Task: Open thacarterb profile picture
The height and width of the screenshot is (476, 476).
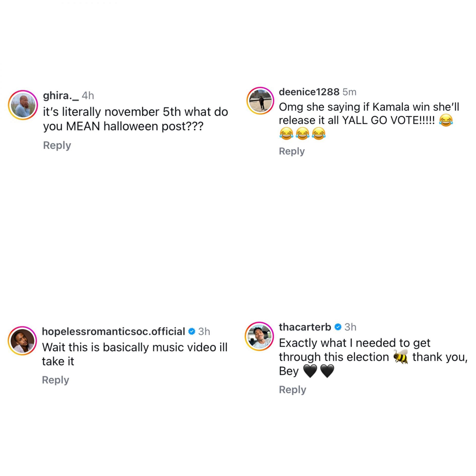Action: (259, 336)
